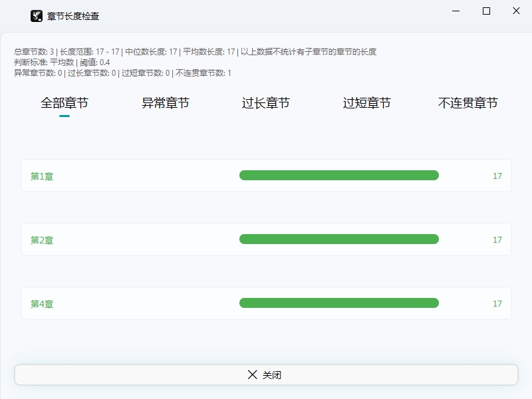532x399 pixels.
Task: Maximize the 章节长度检查 window
Action: pos(486,11)
